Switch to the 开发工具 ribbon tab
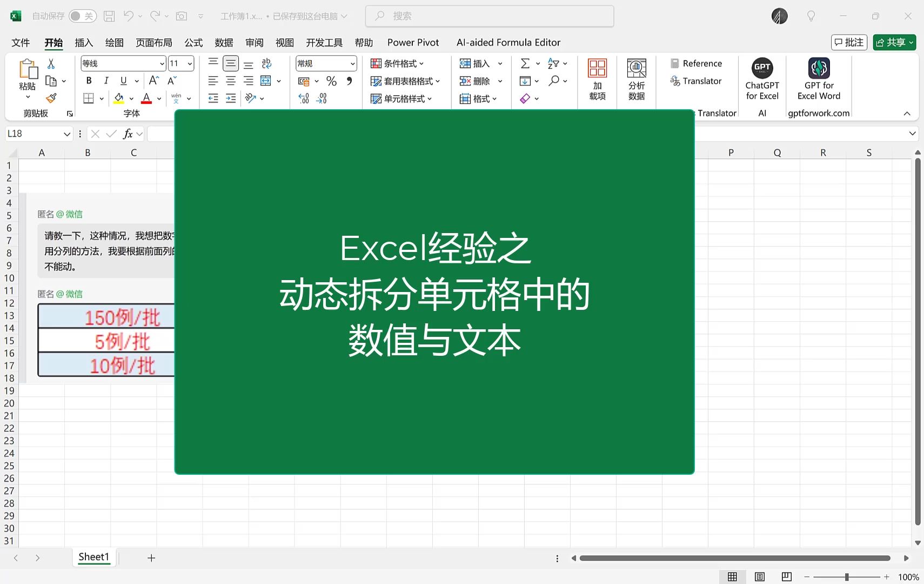This screenshot has height=584, width=924. [x=323, y=42]
